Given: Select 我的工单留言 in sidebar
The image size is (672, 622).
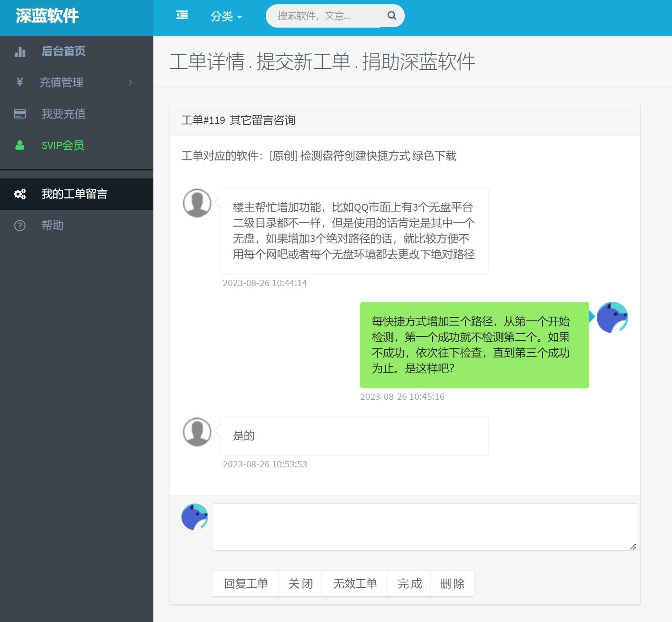Looking at the screenshot, I should click(77, 194).
